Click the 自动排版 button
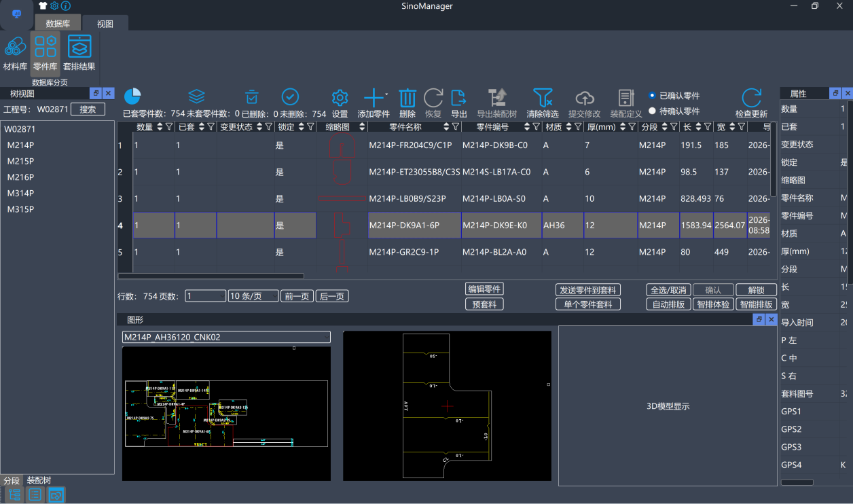 [668, 304]
